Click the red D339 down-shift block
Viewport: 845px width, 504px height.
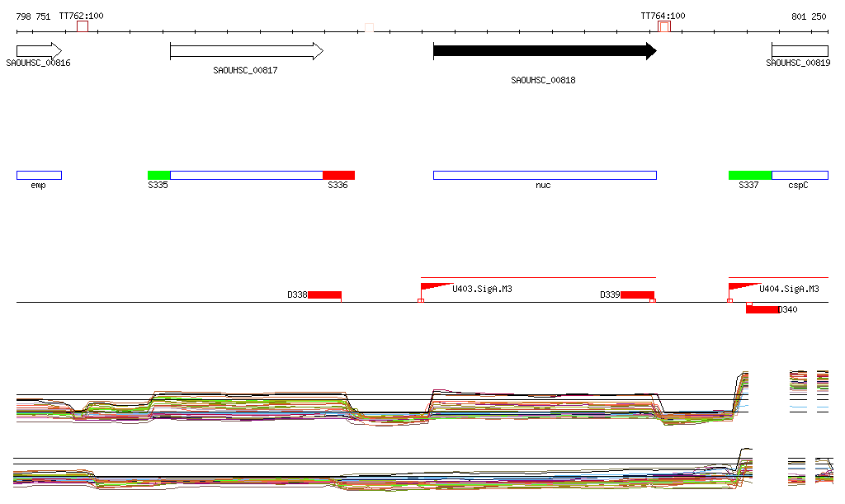(637, 294)
